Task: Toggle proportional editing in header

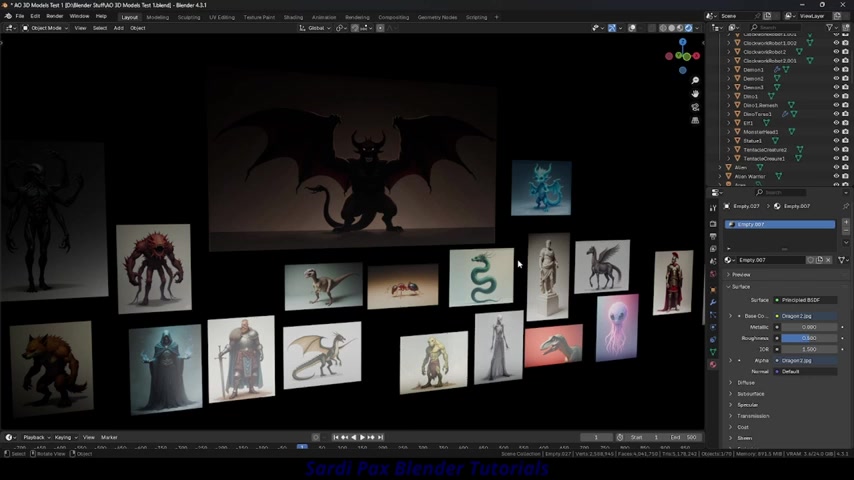Action: 380,28
